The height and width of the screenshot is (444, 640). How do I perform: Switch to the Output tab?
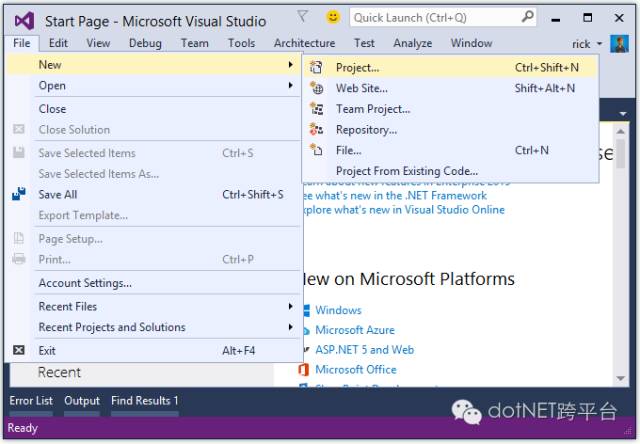click(x=82, y=401)
